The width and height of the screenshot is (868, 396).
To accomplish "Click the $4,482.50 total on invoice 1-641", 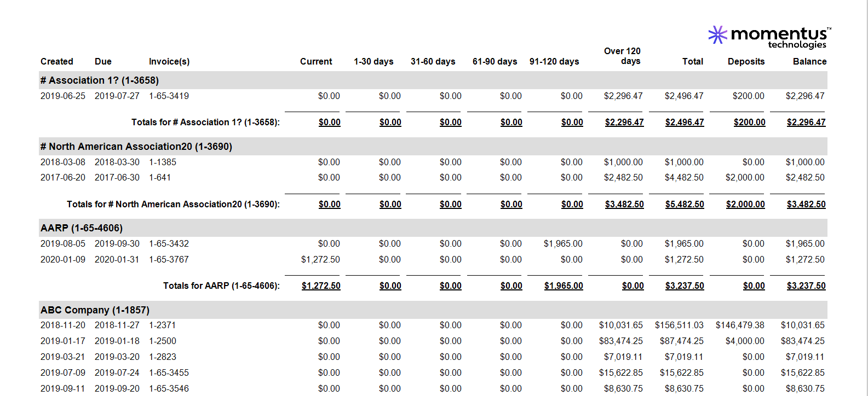I will pos(684,177).
